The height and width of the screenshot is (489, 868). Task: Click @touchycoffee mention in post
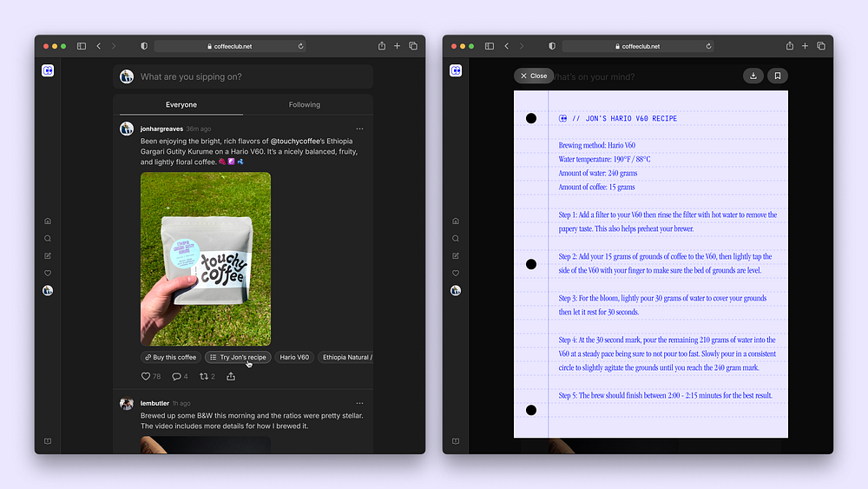(295, 142)
